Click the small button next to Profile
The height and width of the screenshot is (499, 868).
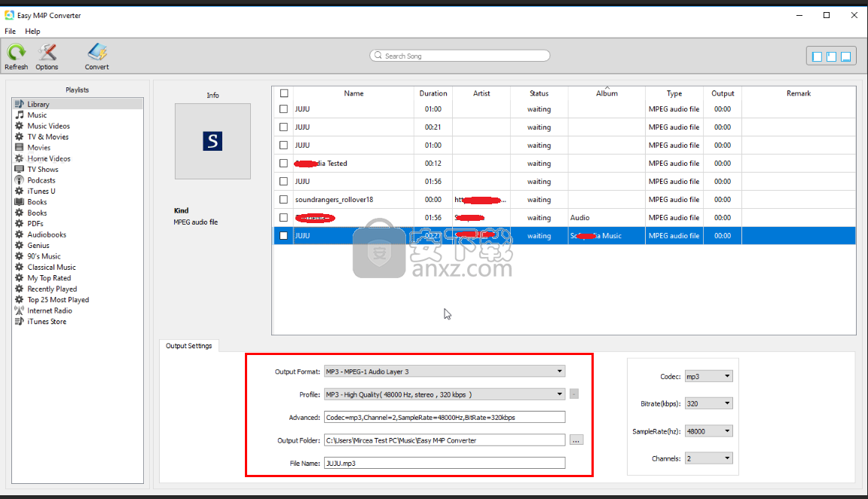574,393
